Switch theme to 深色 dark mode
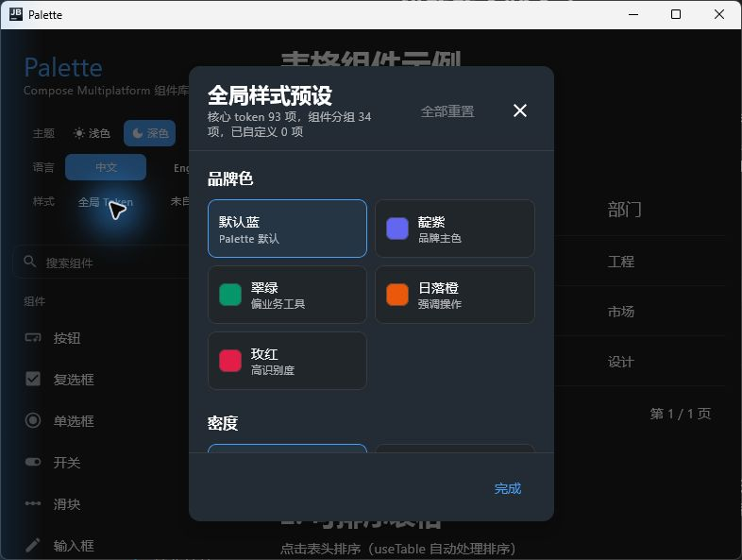 coord(150,133)
